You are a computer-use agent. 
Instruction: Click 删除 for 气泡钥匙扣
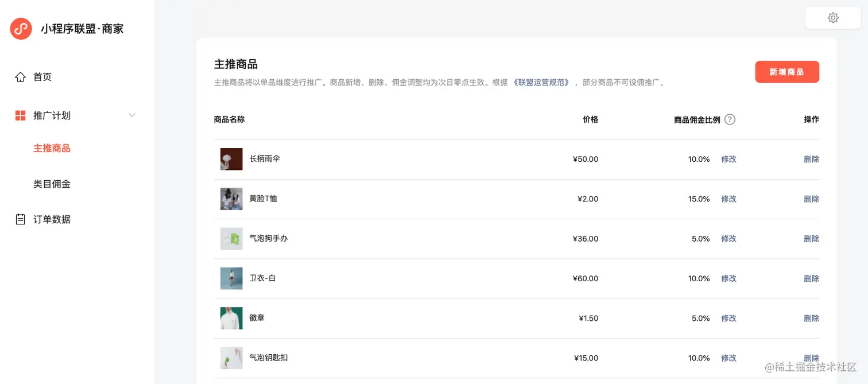pyautogui.click(x=811, y=358)
